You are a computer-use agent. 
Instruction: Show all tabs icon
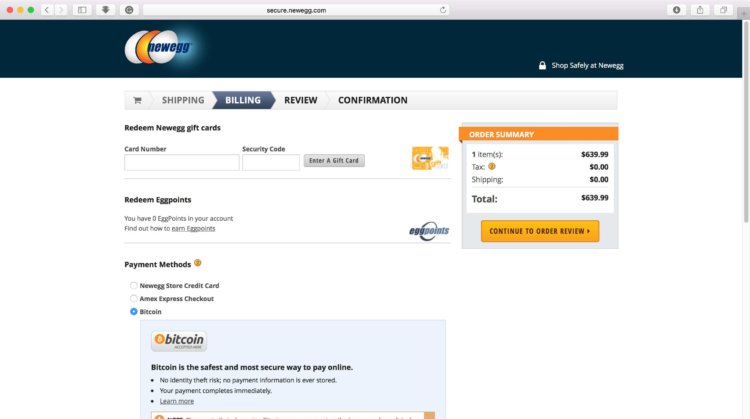point(723,10)
